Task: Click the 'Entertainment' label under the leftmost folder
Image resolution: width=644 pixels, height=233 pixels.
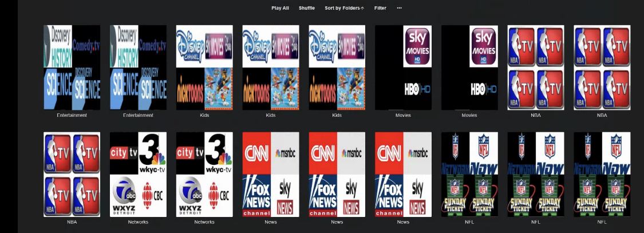Action: (72, 116)
